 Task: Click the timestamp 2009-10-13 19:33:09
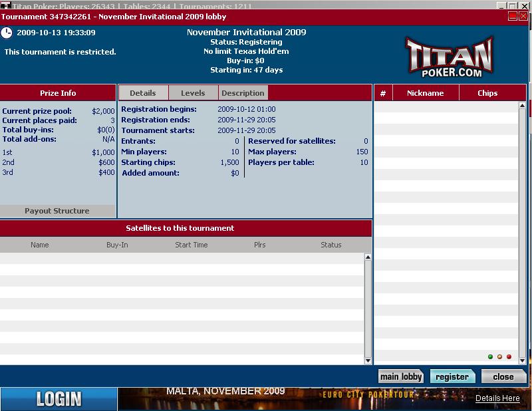57,33
